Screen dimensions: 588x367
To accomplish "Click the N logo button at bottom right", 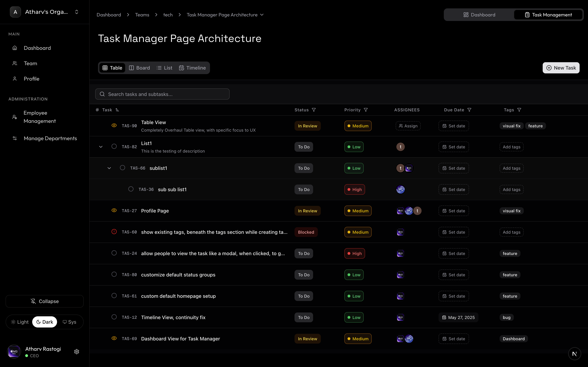I will tap(574, 354).
